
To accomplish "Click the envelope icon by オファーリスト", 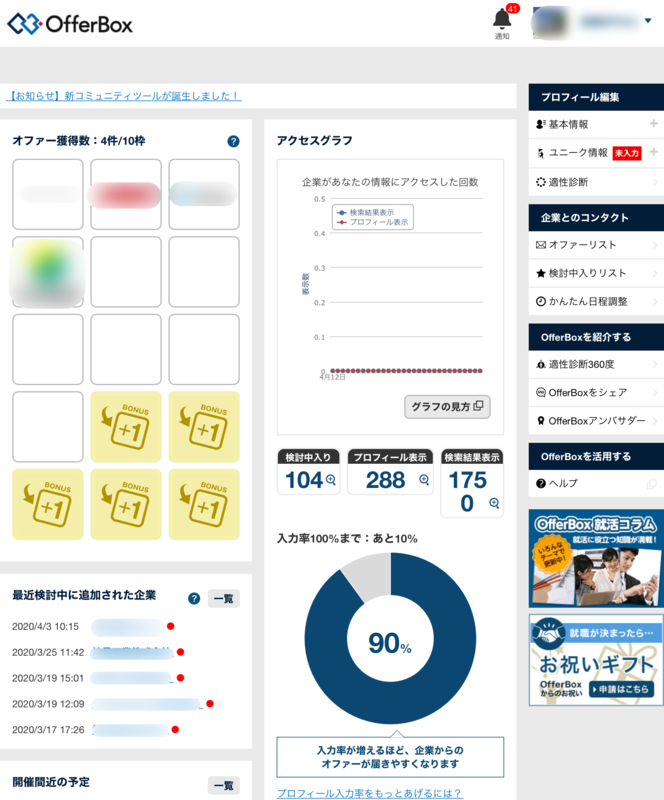I will (541, 245).
